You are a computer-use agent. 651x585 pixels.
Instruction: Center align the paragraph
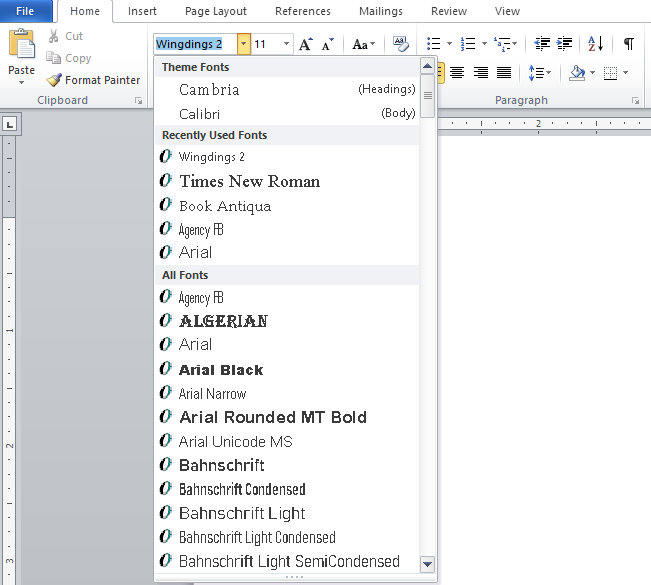pyautogui.click(x=457, y=73)
